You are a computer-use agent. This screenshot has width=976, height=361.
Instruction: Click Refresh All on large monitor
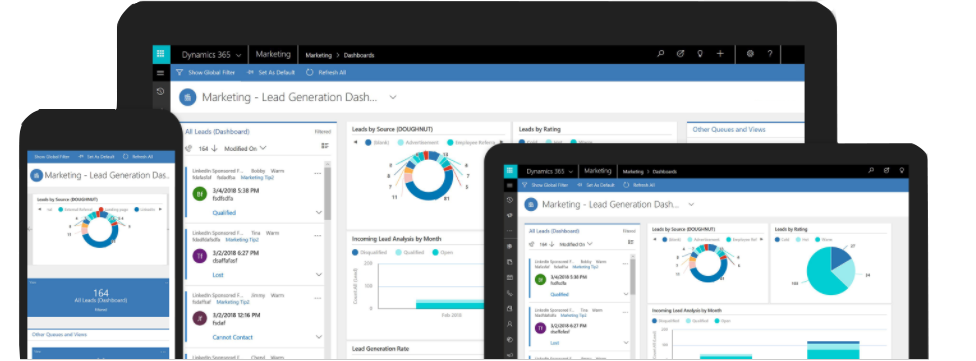326,73
